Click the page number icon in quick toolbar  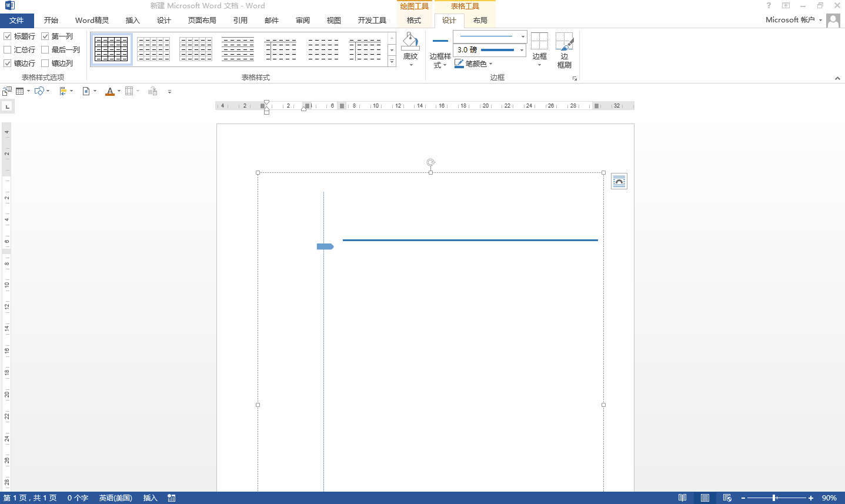(x=86, y=91)
